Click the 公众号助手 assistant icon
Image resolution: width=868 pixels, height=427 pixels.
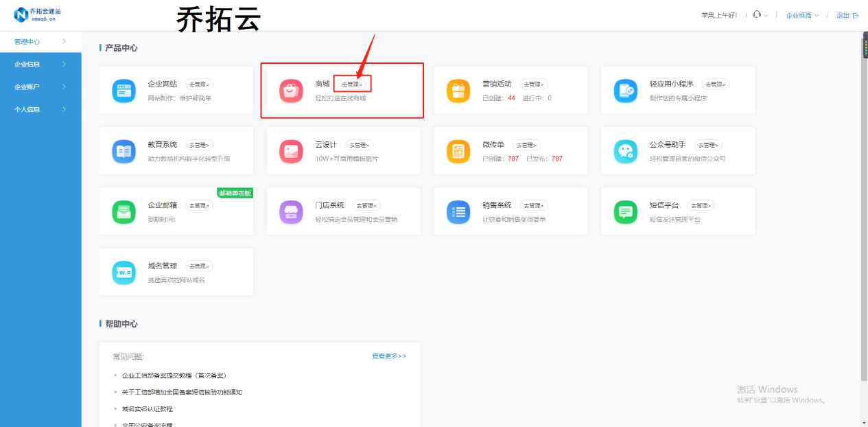(x=626, y=150)
